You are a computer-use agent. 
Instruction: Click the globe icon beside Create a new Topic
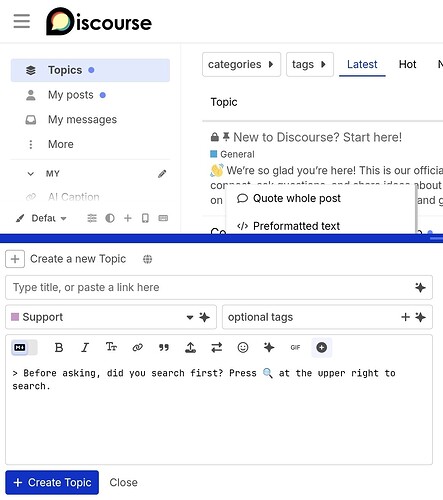pyautogui.click(x=147, y=259)
